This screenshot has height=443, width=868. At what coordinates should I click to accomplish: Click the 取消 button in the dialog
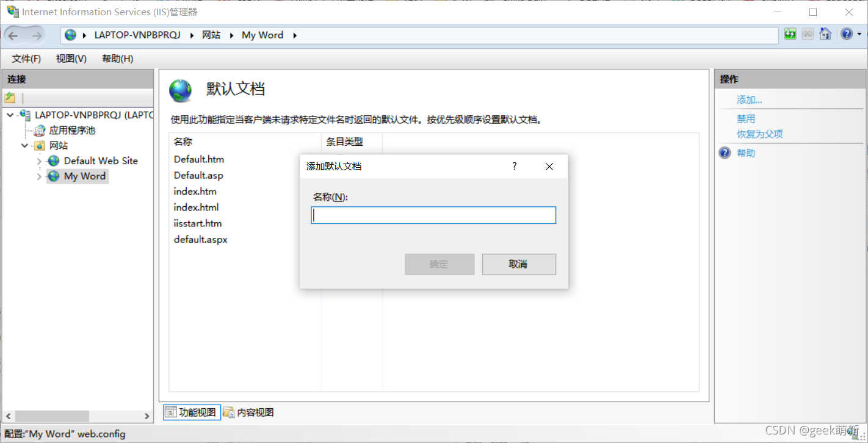point(519,264)
